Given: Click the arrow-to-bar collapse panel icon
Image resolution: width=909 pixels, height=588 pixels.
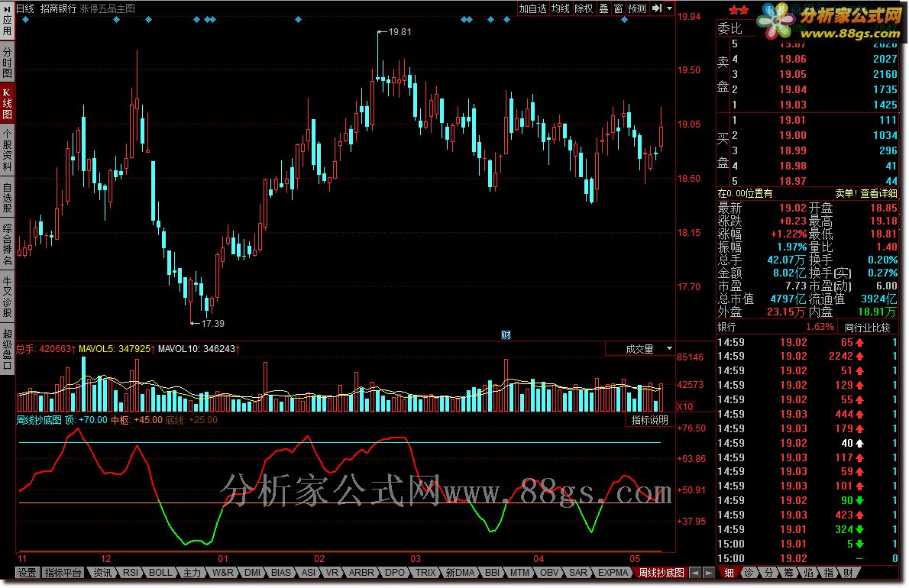Looking at the screenshot, I should click(656, 8).
